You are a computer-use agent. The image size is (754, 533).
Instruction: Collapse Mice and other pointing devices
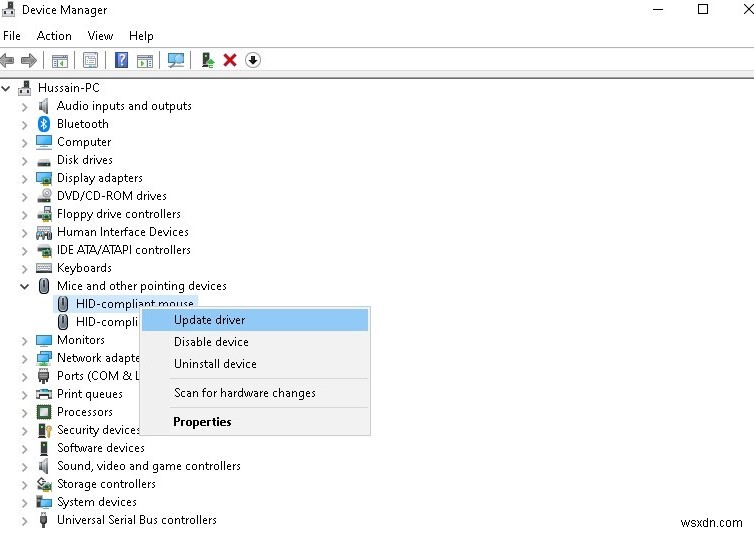point(25,286)
